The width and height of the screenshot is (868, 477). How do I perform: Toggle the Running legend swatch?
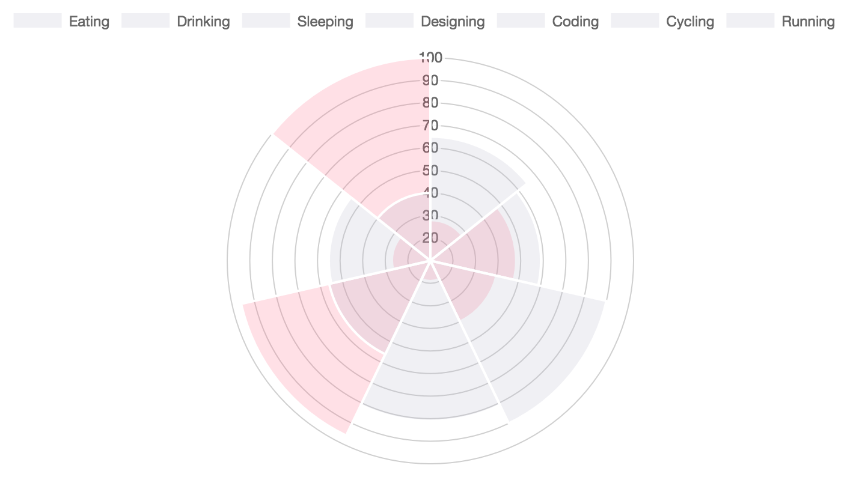[750, 21]
